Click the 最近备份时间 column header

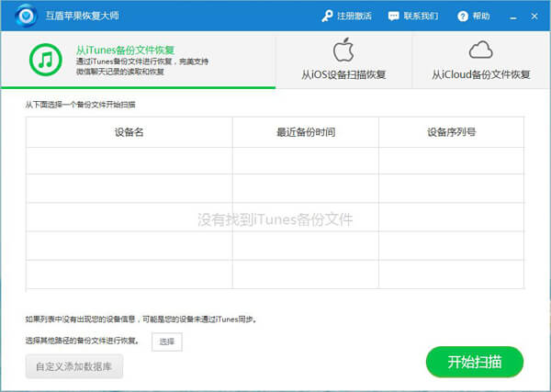(x=306, y=132)
